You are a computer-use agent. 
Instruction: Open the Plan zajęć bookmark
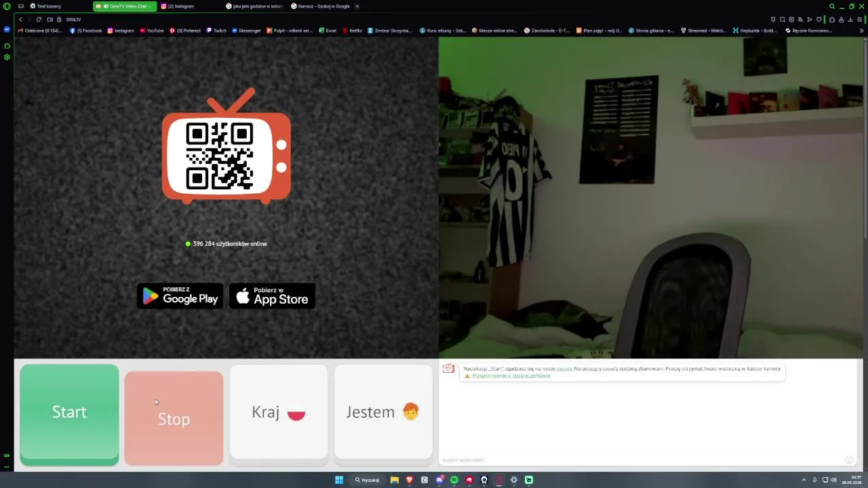pyautogui.click(x=599, y=30)
